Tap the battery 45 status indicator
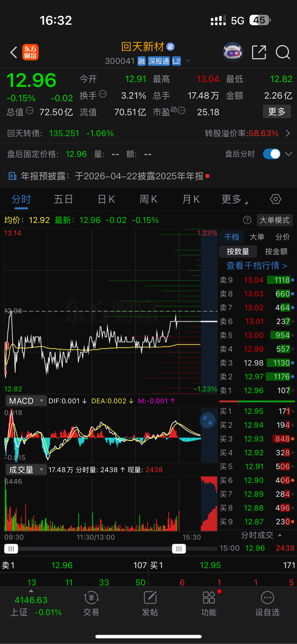 pyautogui.click(x=260, y=20)
